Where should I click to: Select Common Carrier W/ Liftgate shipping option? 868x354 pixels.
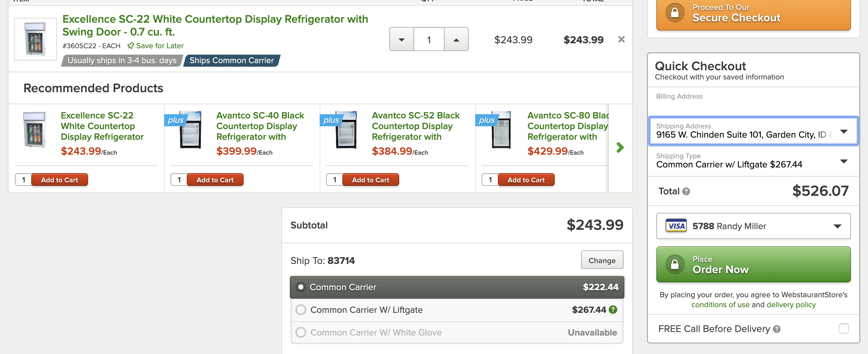[x=457, y=310]
